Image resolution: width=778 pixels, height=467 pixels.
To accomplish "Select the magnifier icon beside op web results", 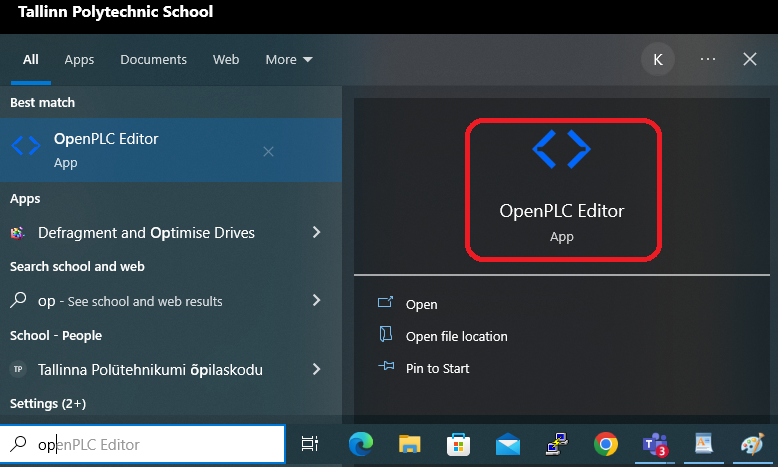I will click(18, 300).
